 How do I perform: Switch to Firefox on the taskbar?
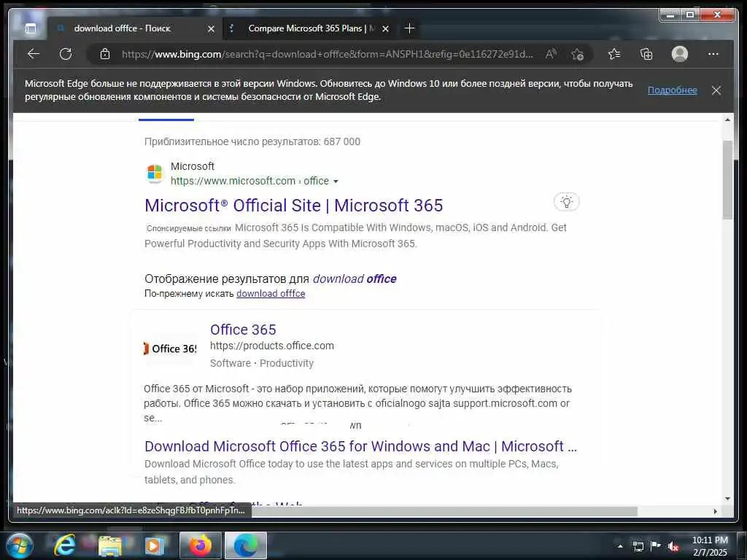click(200, 545)
